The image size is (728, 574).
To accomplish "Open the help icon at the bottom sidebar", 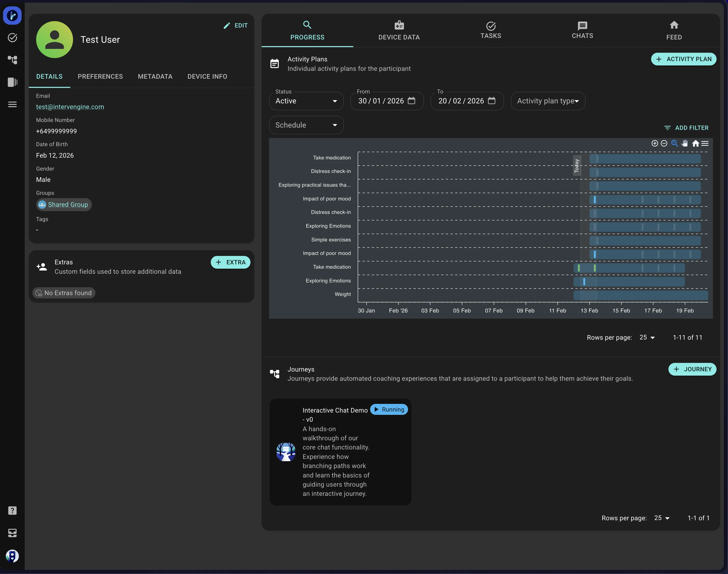I will 12,510.
